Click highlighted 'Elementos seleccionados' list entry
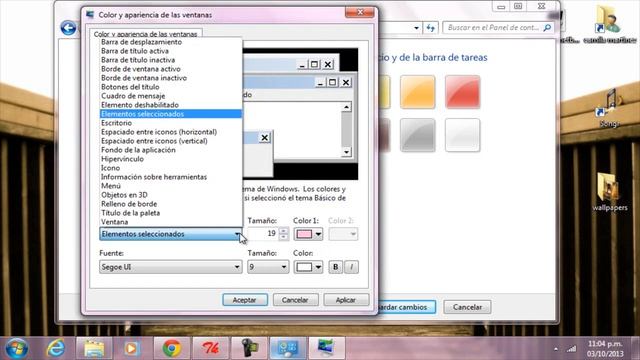Screen dimensions: 640x360 (171, 114)
